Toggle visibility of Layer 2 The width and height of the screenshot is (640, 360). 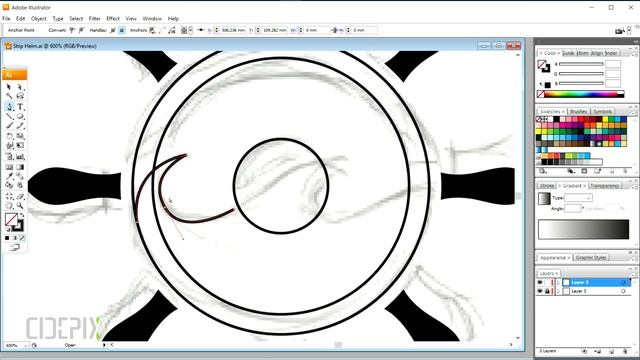[540, 282]
